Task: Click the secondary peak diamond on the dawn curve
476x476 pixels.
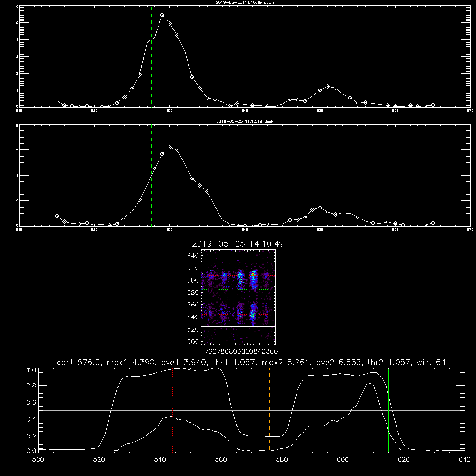Action: tap(327, 87)
